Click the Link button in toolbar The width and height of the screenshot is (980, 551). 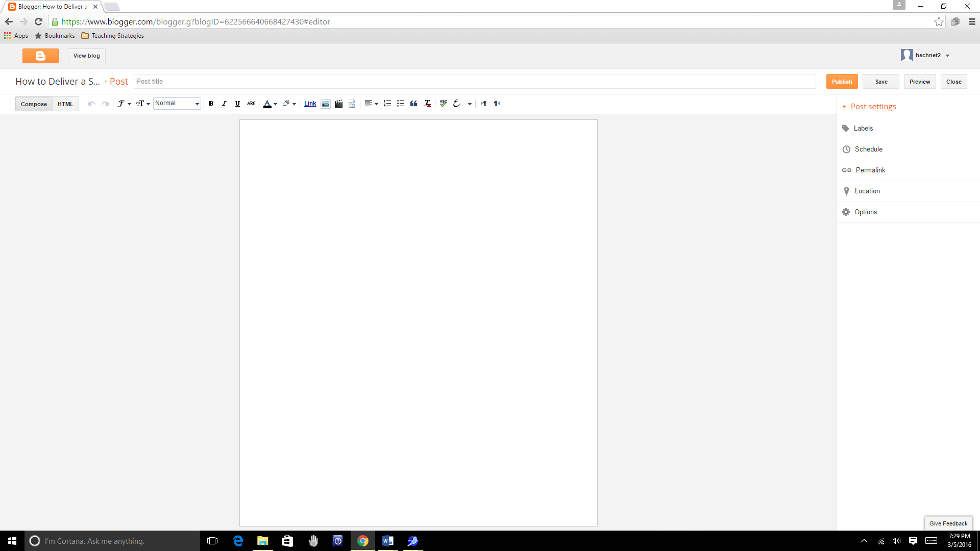[x=310, y=104]
